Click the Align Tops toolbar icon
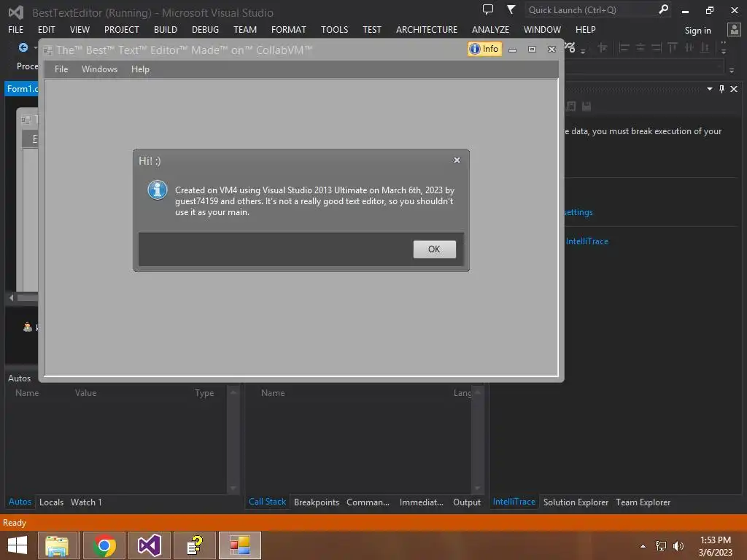The image size is (747, 560). [x=673, y=47]
